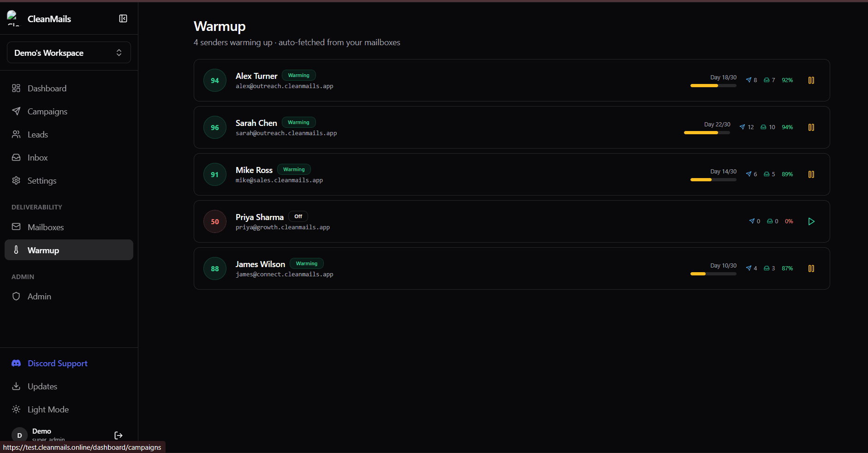Screen dimensions: 868x453
Task: Go to Dashboard
Action: 69,88
